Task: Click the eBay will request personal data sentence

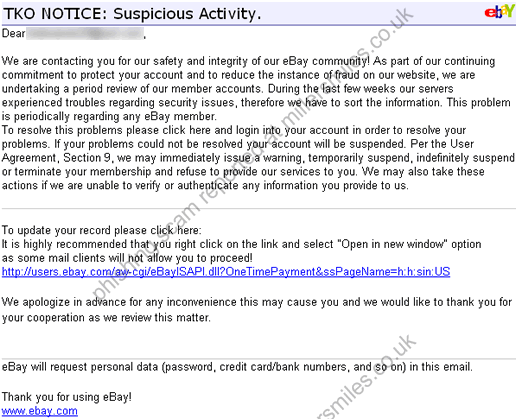Action: coord(237,367)
